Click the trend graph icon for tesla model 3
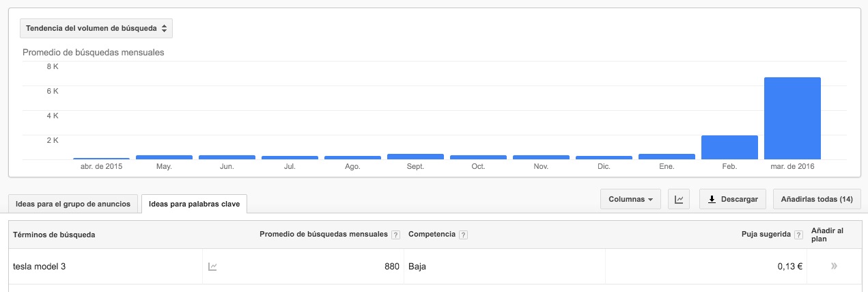The height and width of the screenshot is (292, 868). tap(213, 267)
